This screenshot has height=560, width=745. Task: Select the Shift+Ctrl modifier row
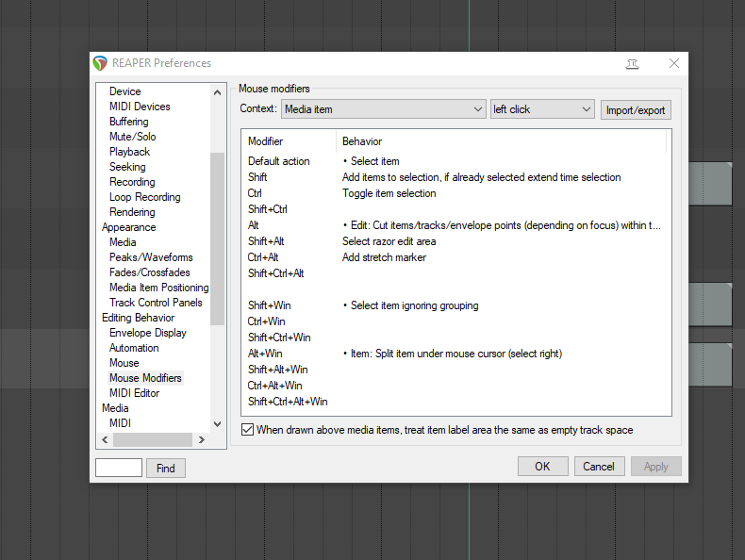pyautogui.click(x=456, y=209)
